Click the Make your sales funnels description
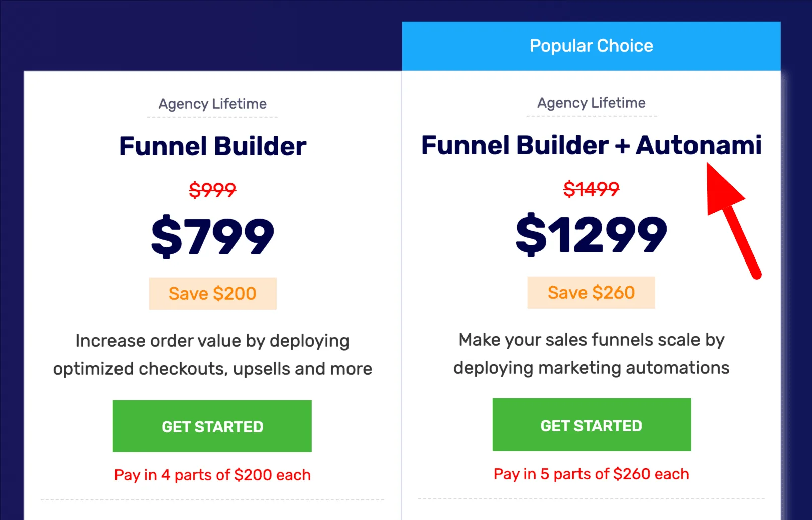The height and width of the screenshot is (520, 812). click(x=592, y=354)
